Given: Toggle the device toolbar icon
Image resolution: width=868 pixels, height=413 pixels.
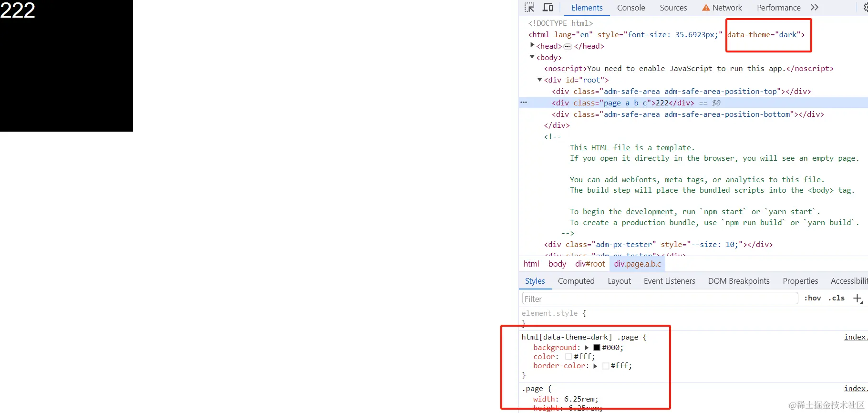Looking at the screenshot, I should click(548, 8).
